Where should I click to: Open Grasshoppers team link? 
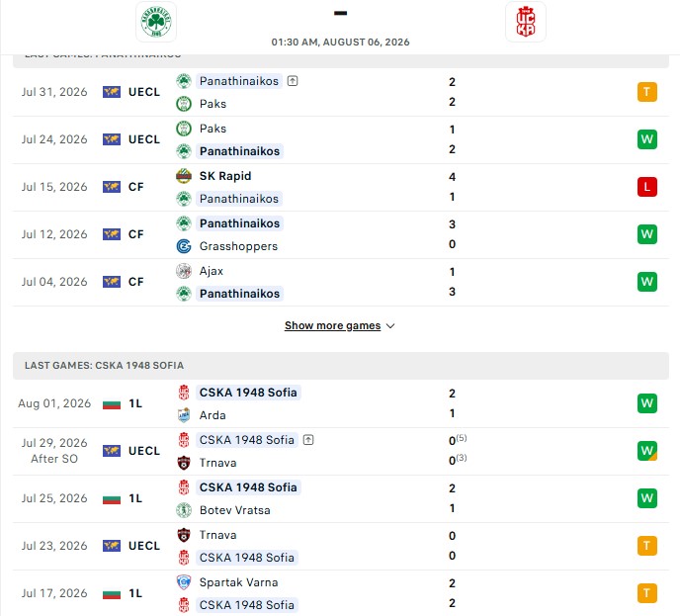click(238, 246)
